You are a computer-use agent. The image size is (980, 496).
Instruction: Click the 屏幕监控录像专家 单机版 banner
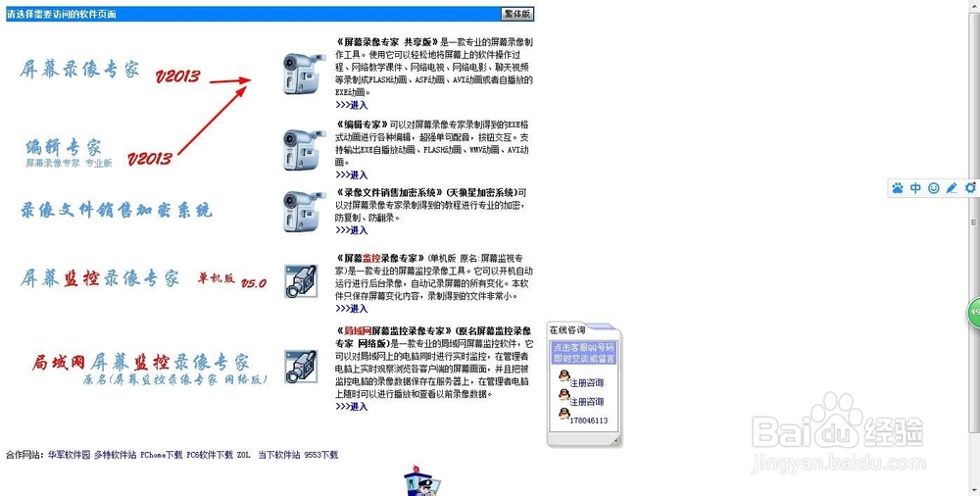(x=144, y=278)
